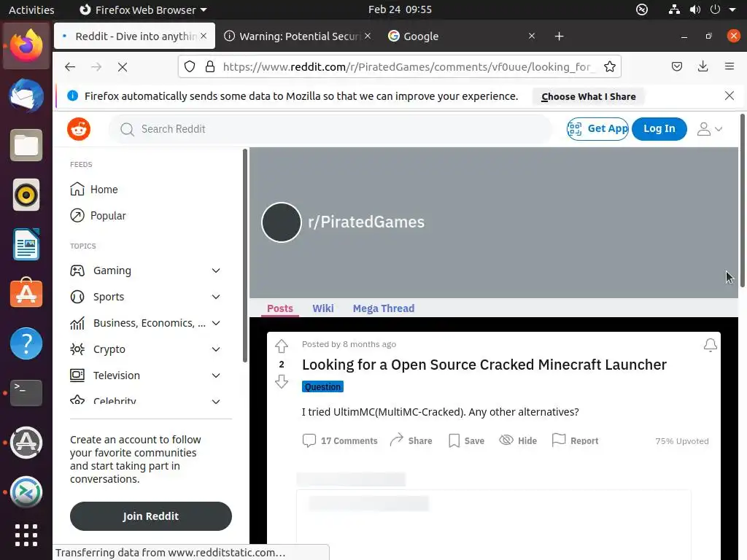The image size is (747, 560).
Task: Open LibreOffice Writer from dock
Action: coord(26,244)
